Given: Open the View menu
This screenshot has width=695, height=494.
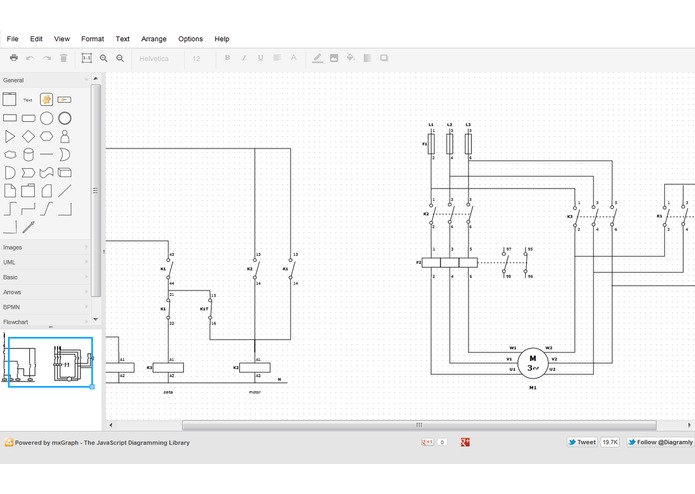Looking at the screenshot, I should (x=62, y=39).
